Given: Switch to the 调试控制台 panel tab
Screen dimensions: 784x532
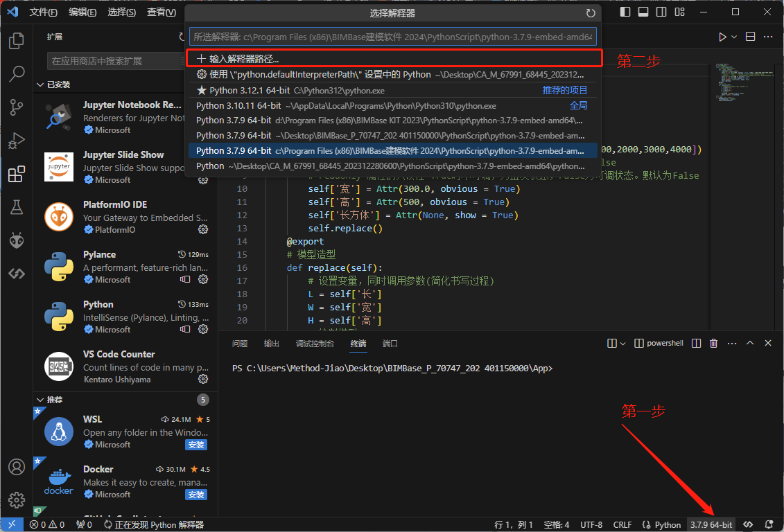Looking at the screenshot, I should click(315, 344).
